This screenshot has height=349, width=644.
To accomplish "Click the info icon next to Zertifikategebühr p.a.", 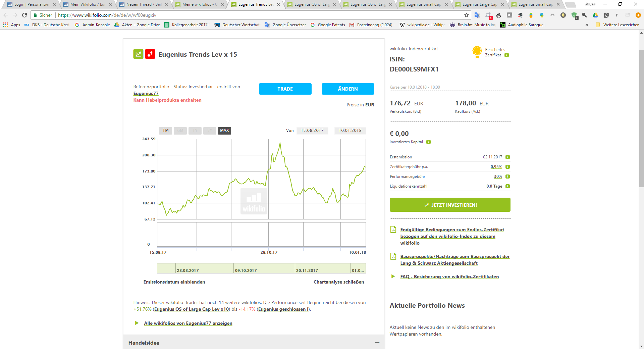I will [x=507, y=167].
